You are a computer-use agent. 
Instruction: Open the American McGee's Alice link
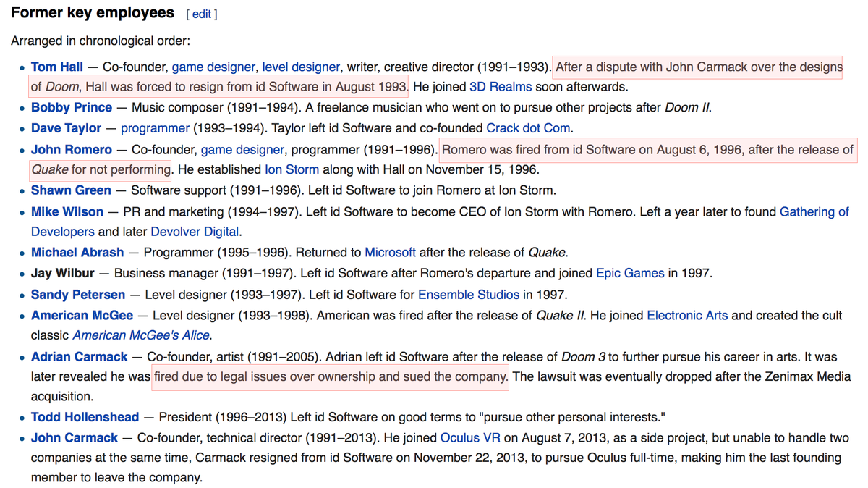141,335
